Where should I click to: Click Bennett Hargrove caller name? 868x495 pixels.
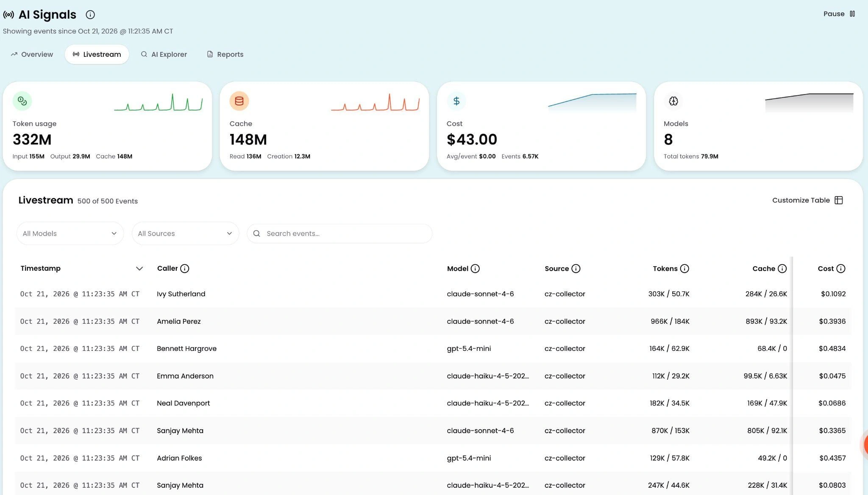pyautogui.click(x=186, y=348)
